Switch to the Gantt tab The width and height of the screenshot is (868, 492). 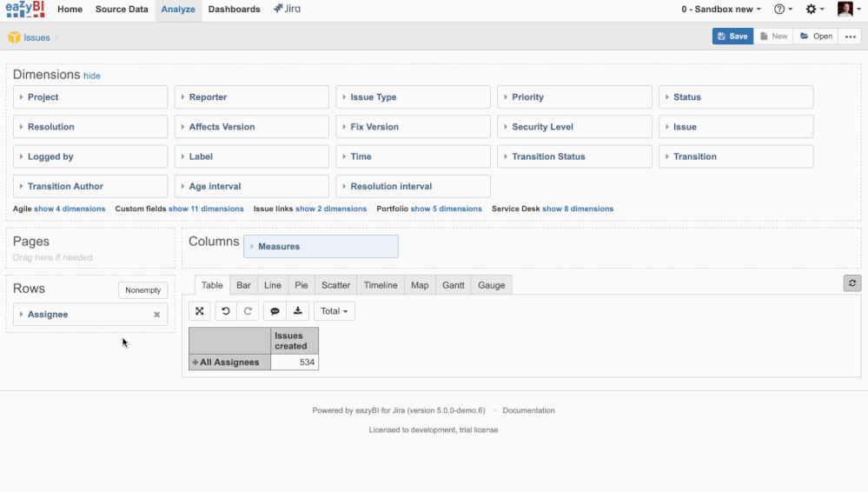[x=453, y=285]
